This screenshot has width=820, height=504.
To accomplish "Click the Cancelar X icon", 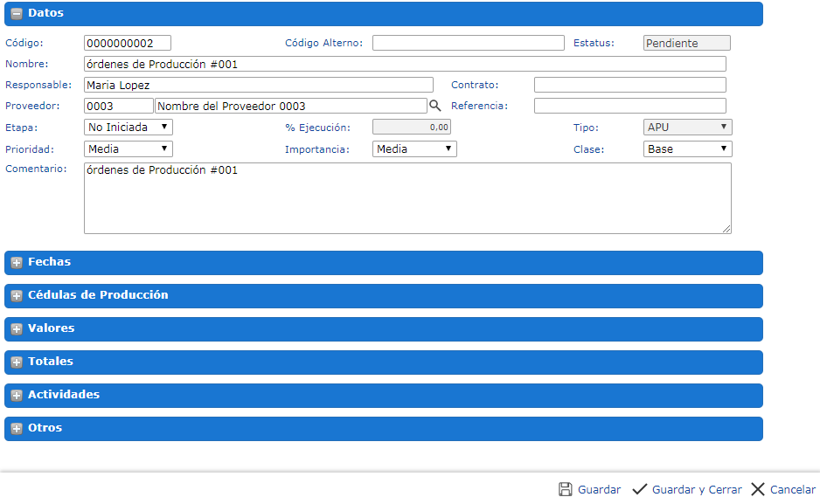I will (x=757, y=489).
